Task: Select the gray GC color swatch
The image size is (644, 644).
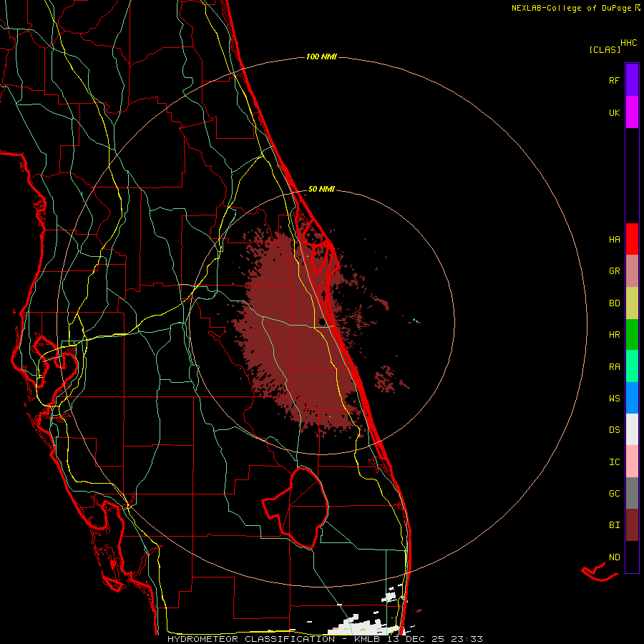Action: point(632,493)
